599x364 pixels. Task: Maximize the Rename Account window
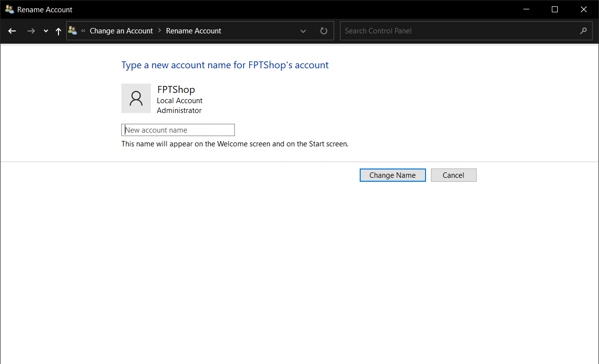(555, 9)
